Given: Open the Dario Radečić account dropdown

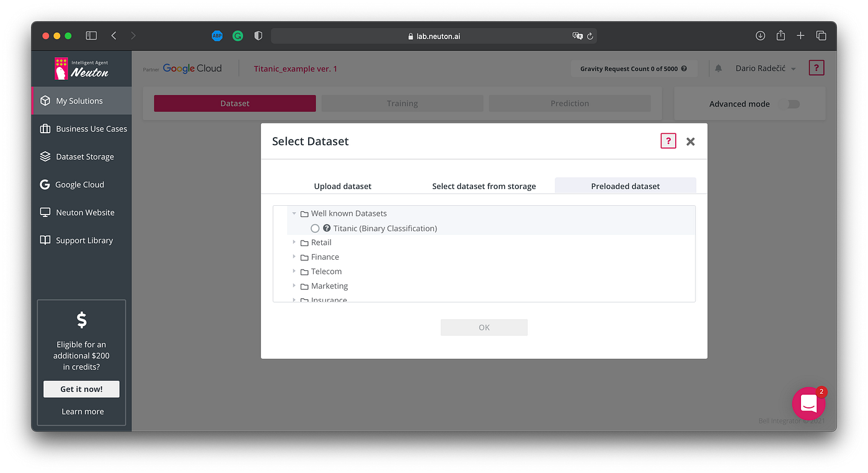Looking at the screenshot, I should (762, 68).
